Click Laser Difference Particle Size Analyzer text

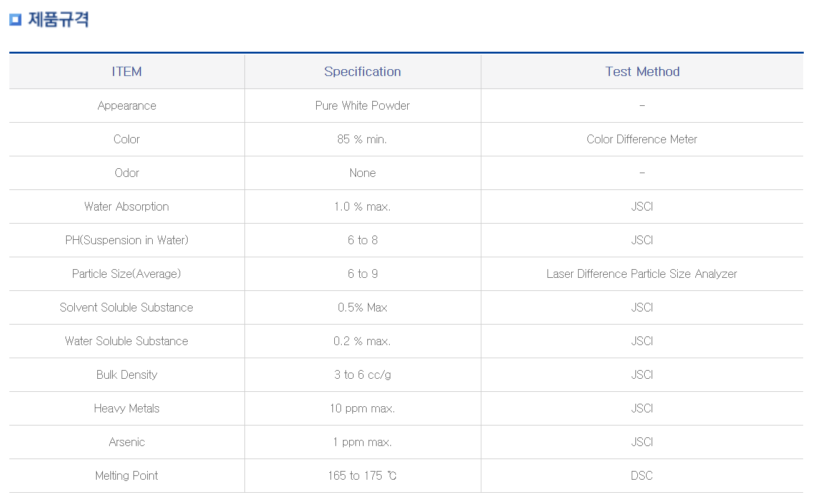(x=642, y=274)
